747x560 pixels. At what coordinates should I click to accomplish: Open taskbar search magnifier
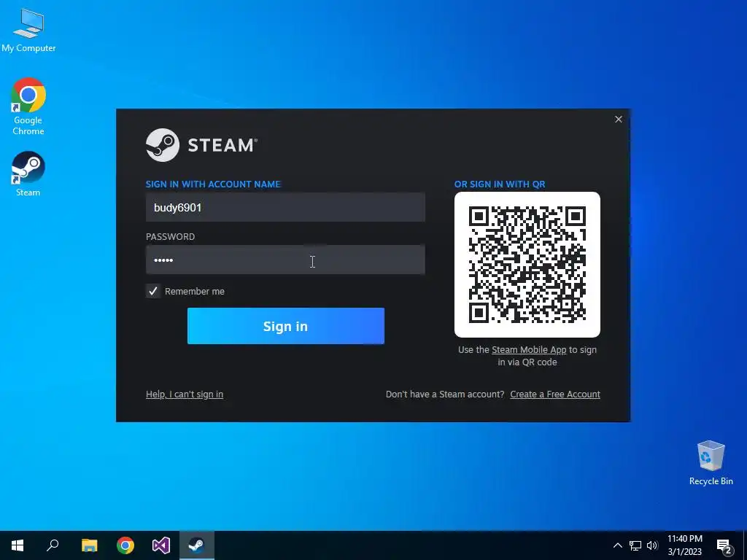point(53,545)
